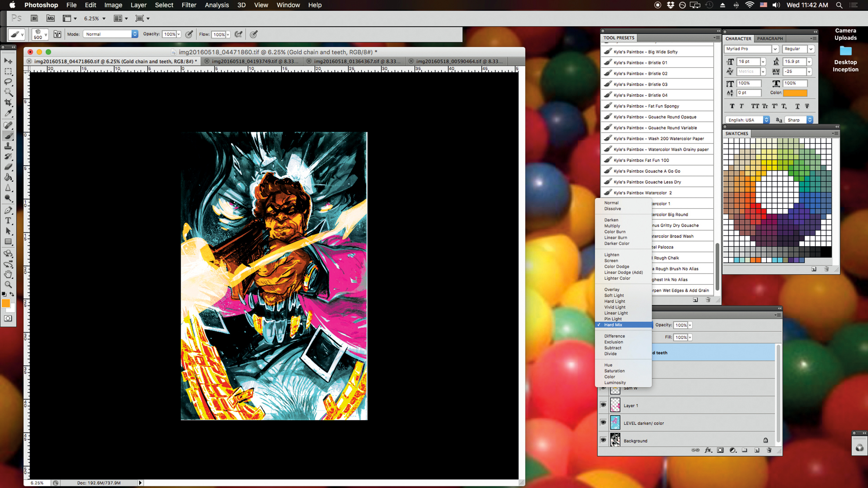Open the brush preset picker
Image resolution: width=868 pixels, height=488 pixels.
click(40, 34)
